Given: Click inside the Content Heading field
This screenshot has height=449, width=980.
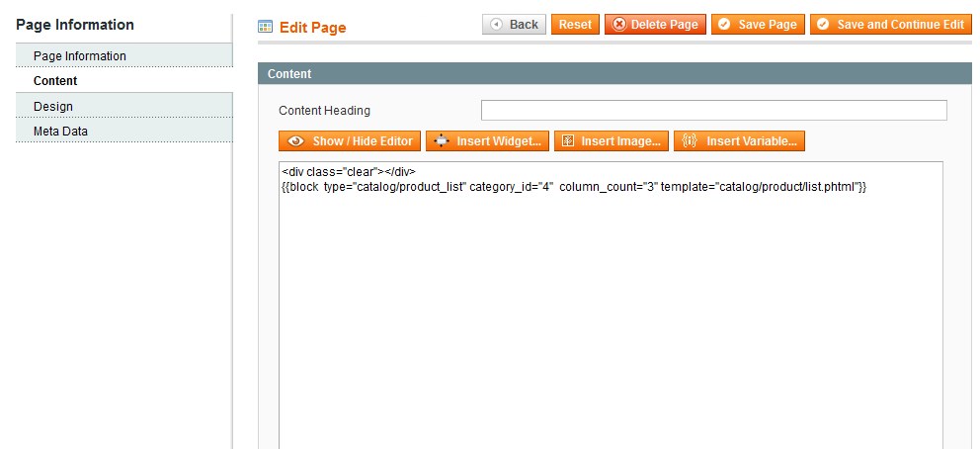Looking at the screenshot, I should [713, 110].
